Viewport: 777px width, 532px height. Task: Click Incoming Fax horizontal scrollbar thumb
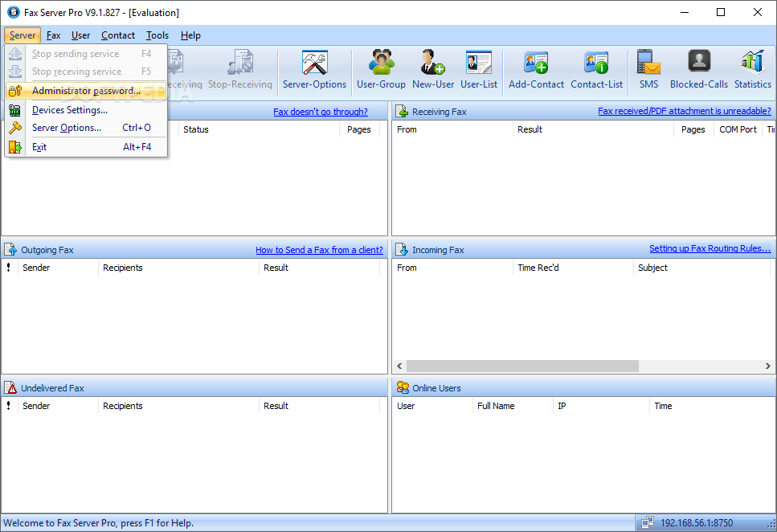(x=522, y=366)
